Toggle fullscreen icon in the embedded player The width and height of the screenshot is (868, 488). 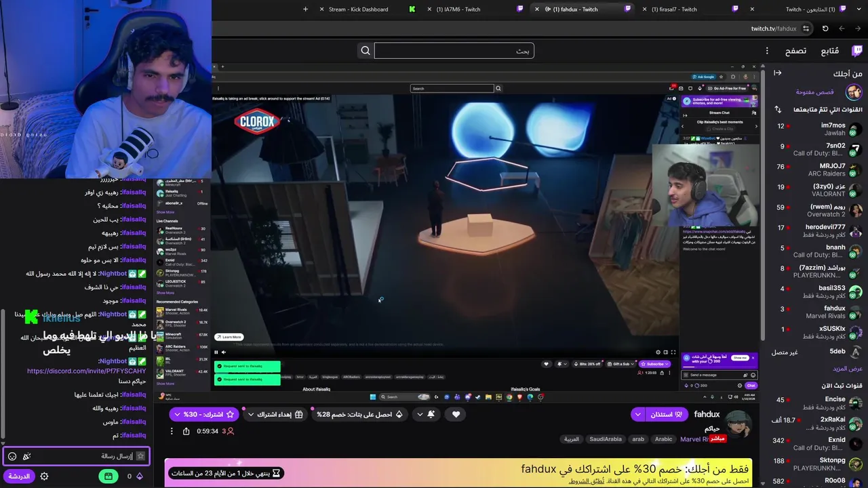673,352
